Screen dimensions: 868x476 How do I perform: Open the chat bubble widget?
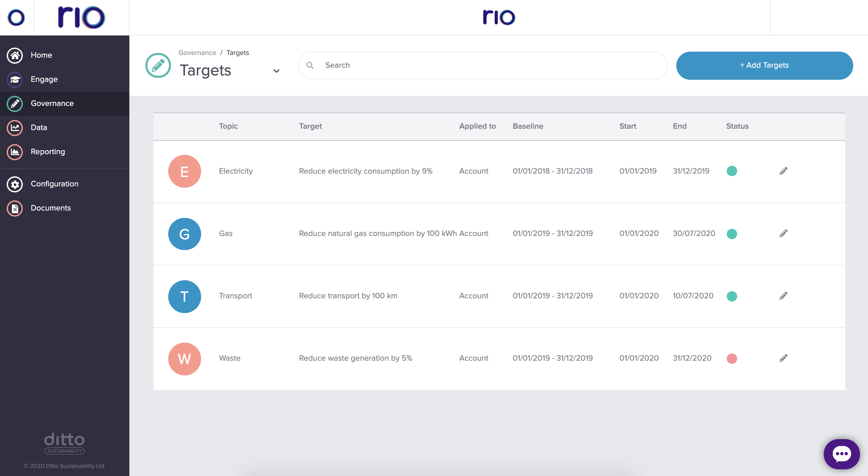point(842,454)
